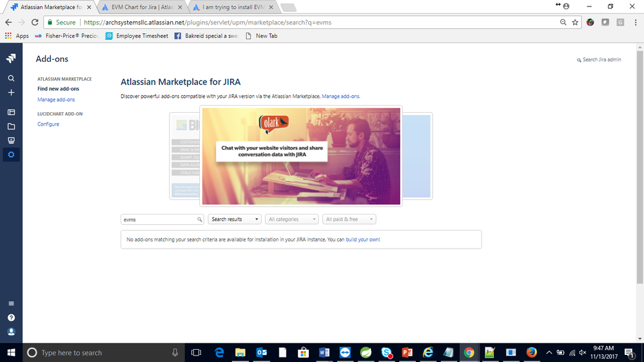Go back to previous page
The height and width of the screenshot is (362, 644).
pyautogui.click(x=8, y=23)
